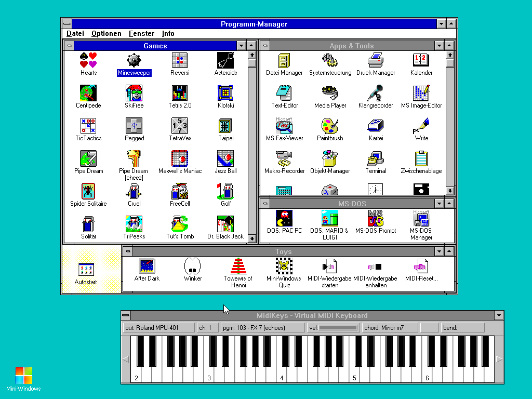This screenshot has width=532, height=399.
Task: Click the MidiKeys channel ch: 1 field
Action: coord(207,328)
